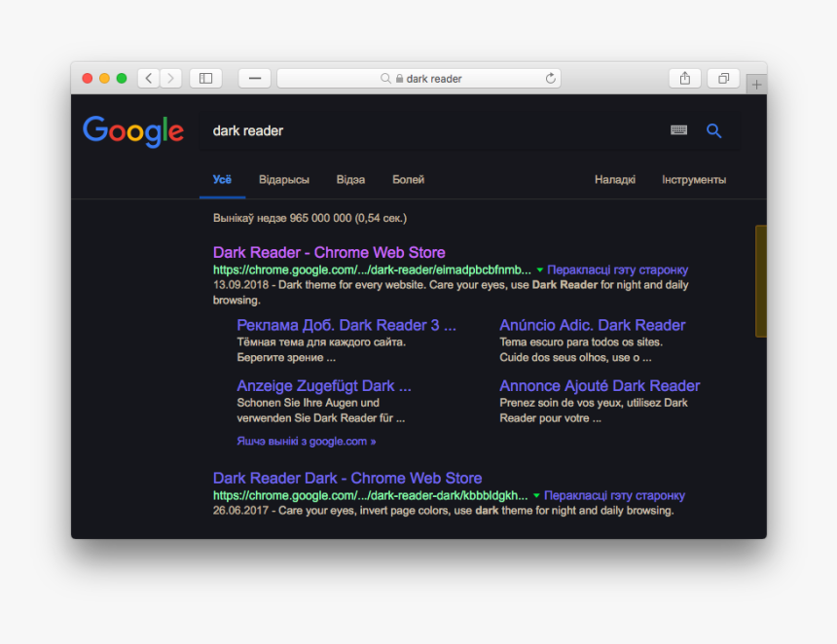Open 'Інструменты' tools
837x644 pixels.
pyautogui.click(x=694, y=180)
